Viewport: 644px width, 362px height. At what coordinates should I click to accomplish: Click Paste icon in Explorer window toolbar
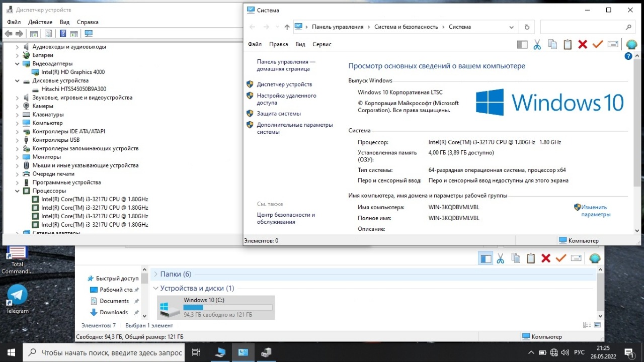(x=531, y=258)
